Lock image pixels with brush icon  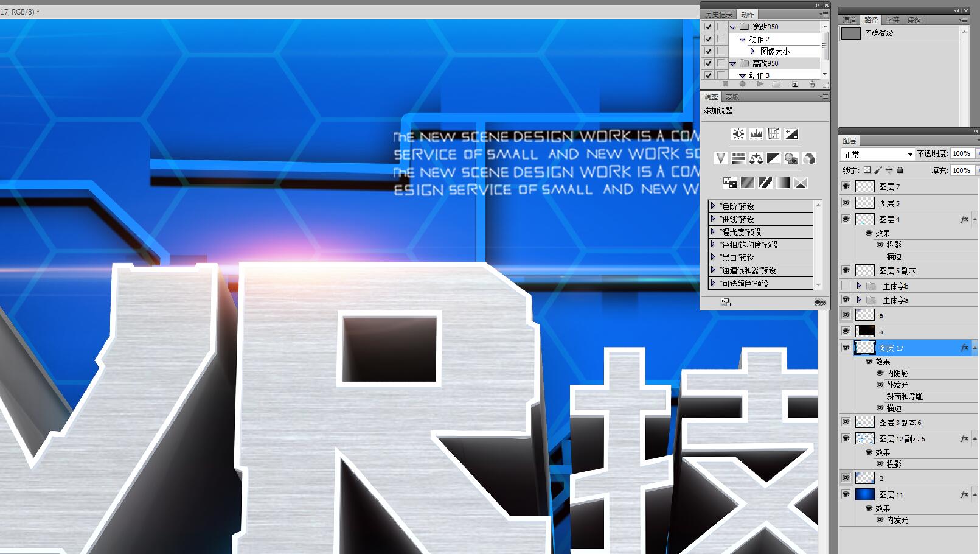[878, 170]
